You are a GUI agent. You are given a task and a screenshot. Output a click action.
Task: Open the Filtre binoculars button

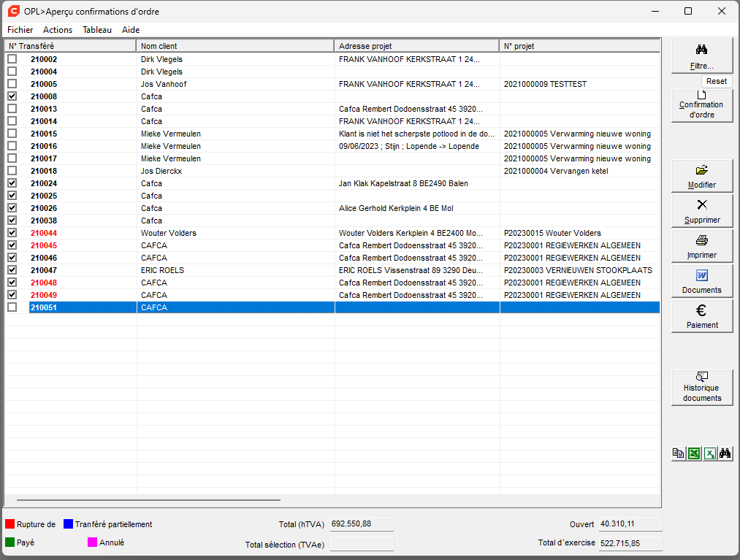point(702,56)
